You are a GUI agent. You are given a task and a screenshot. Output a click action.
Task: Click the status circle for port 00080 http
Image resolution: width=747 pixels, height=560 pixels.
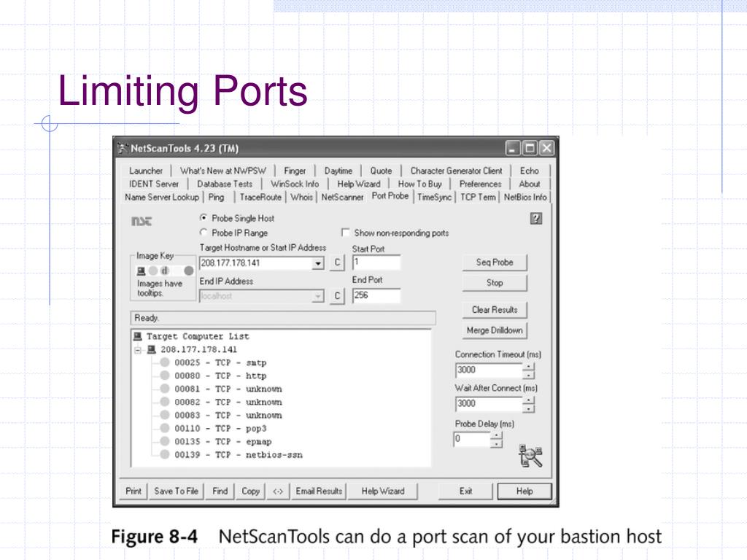pos(165,376)
